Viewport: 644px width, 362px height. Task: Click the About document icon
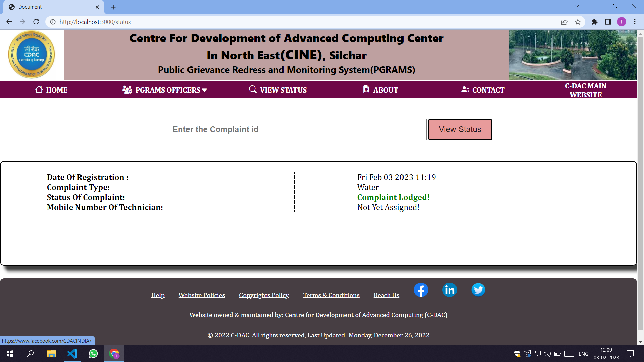366,90
